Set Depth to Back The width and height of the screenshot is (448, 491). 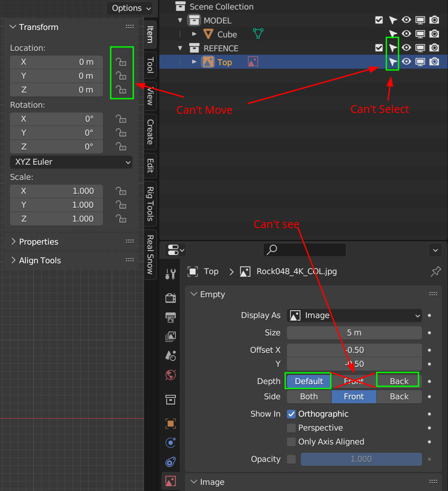point(399,381)
